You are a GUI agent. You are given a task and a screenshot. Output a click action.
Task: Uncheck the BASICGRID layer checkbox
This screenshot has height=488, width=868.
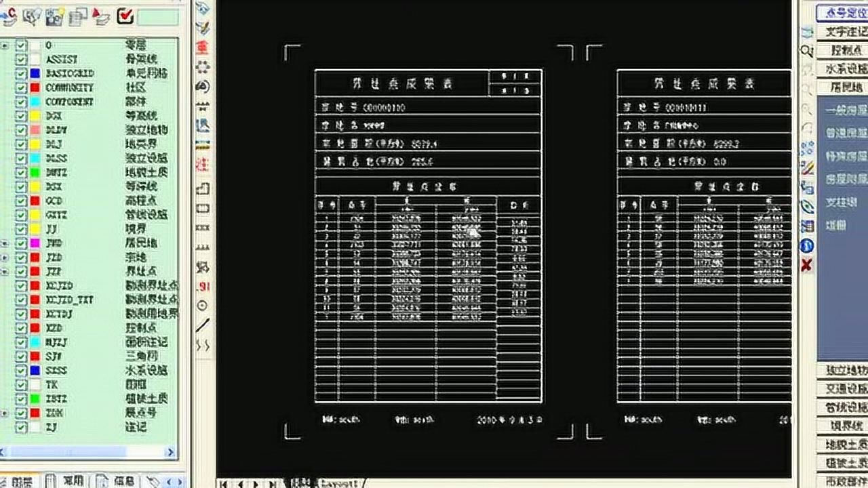(x=21, y=73)
